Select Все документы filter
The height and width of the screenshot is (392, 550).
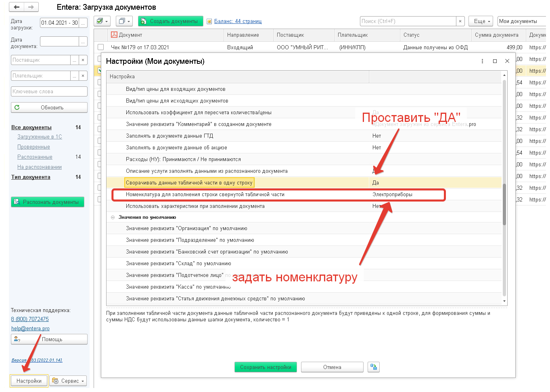pos(31,128)
